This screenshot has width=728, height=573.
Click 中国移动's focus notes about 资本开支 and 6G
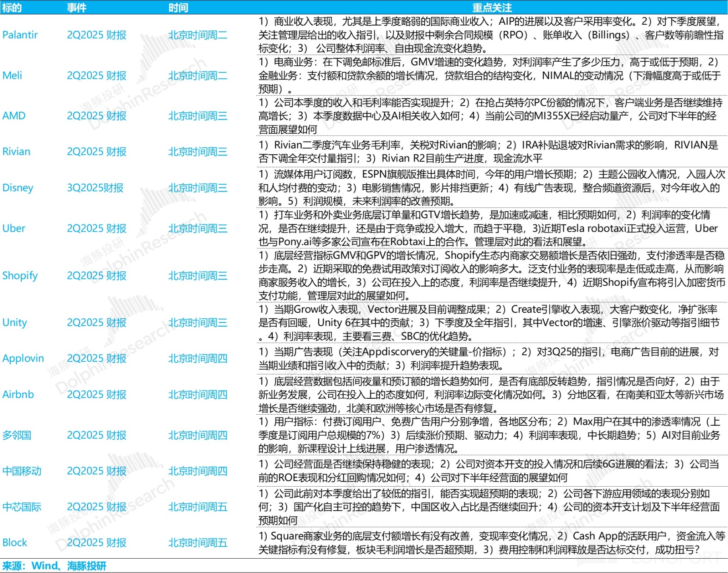click(x=489, y=471)
